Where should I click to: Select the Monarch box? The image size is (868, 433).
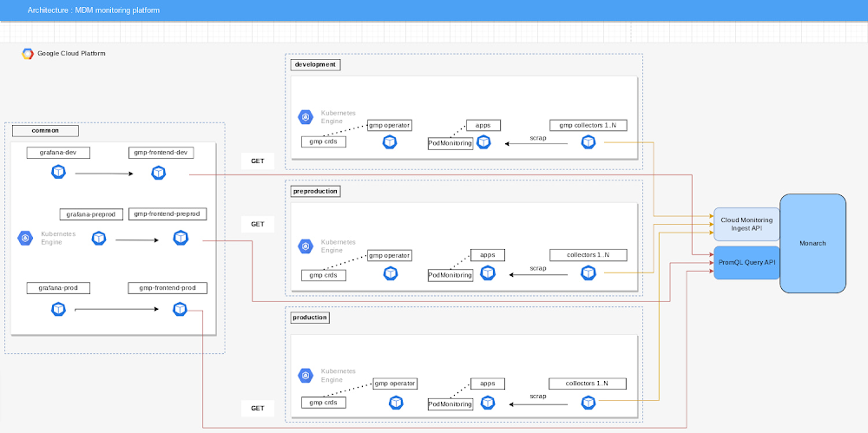812,243
